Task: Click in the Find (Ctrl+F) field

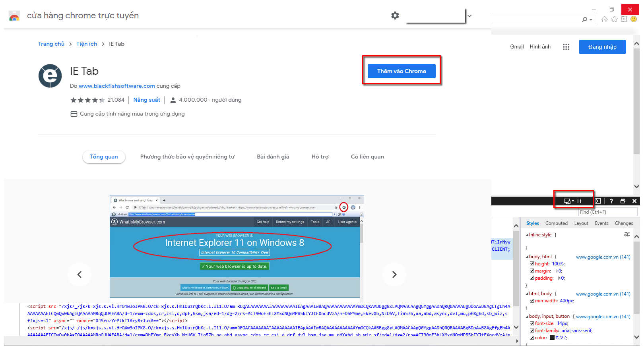Action: [608, 212]
